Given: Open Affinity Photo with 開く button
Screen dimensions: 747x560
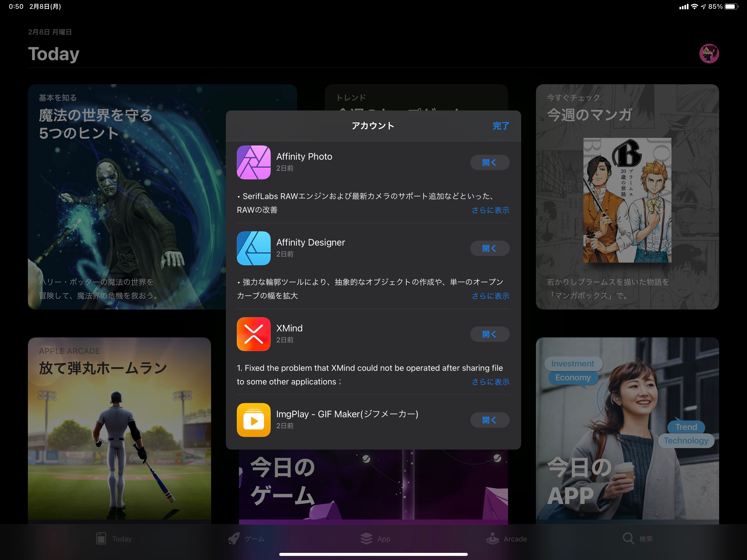Looking at the screenshot, I should pos(489,162).
